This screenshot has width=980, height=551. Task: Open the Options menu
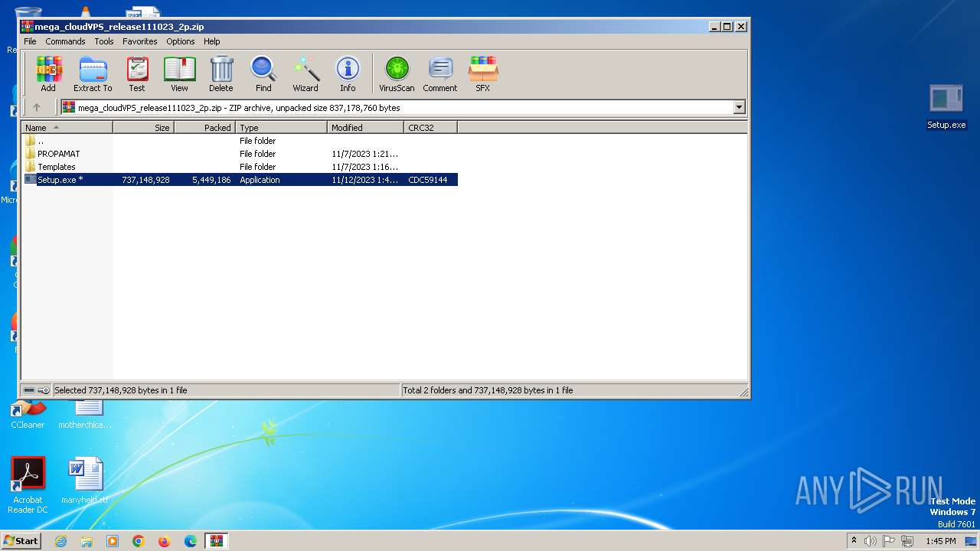coord(181,41)
